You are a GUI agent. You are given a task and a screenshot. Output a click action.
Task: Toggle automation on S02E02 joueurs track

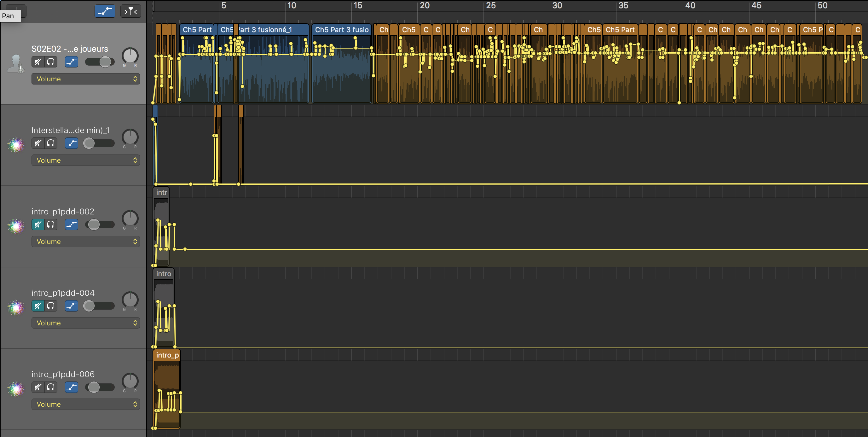pyautogui.click(x=72, y=62)
